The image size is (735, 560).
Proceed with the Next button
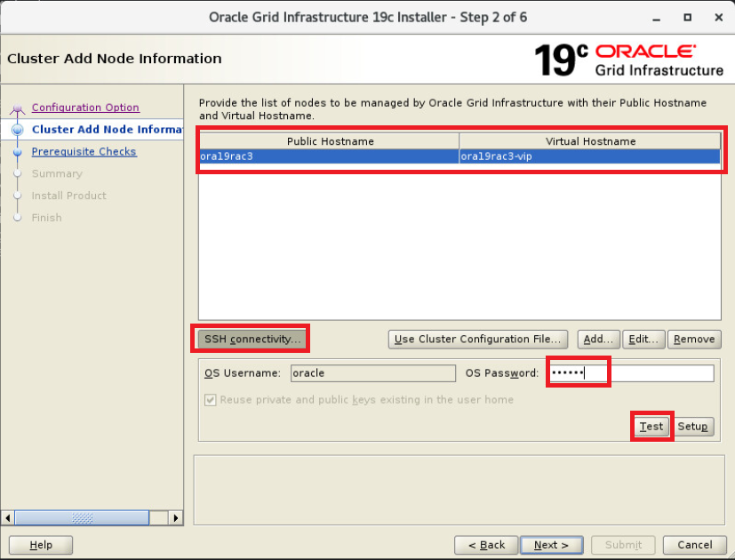click(x=552, y=545)
